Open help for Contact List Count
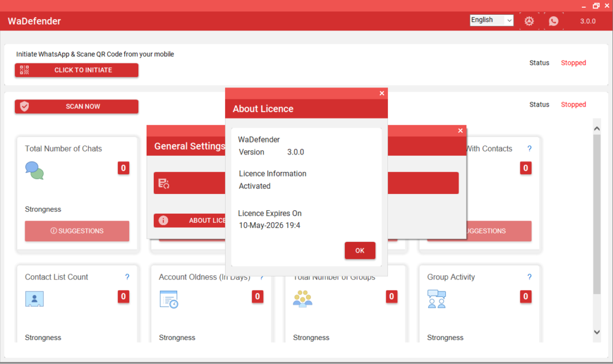The image size is (613, 364). coord(127,277)
